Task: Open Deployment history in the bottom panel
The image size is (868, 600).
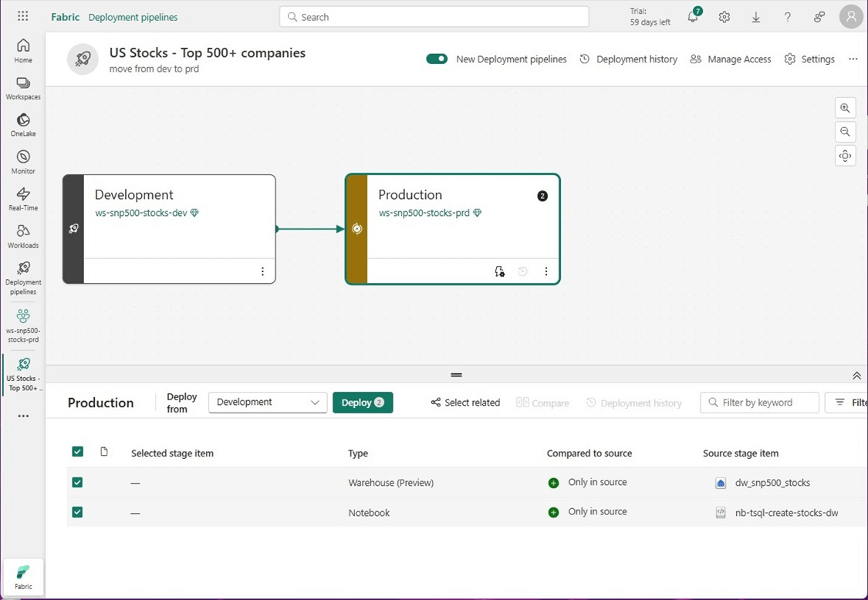Action: (x=634, y=403)
